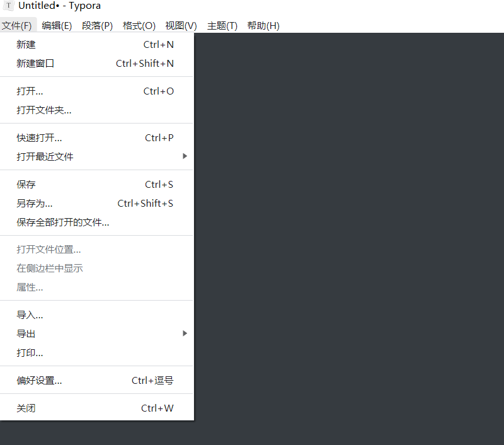This screenshot has height=445, width=504.
Task: Select 打印... menu entry
Action: 97,353
